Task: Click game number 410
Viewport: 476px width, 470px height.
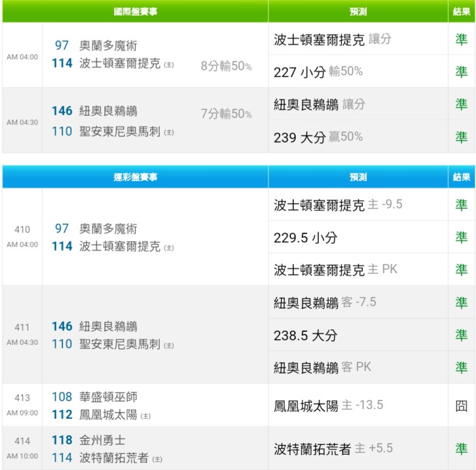Action: pyautogui.click(x=22, y=230)
